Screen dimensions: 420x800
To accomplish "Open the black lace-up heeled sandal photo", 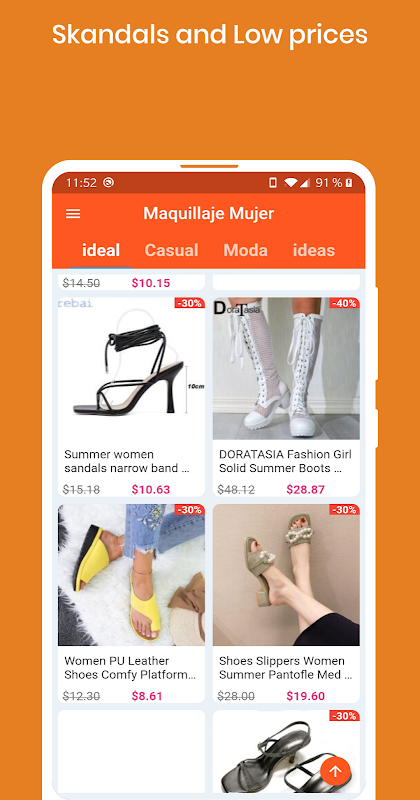I will pyautogui.click(x=131, y=369).
